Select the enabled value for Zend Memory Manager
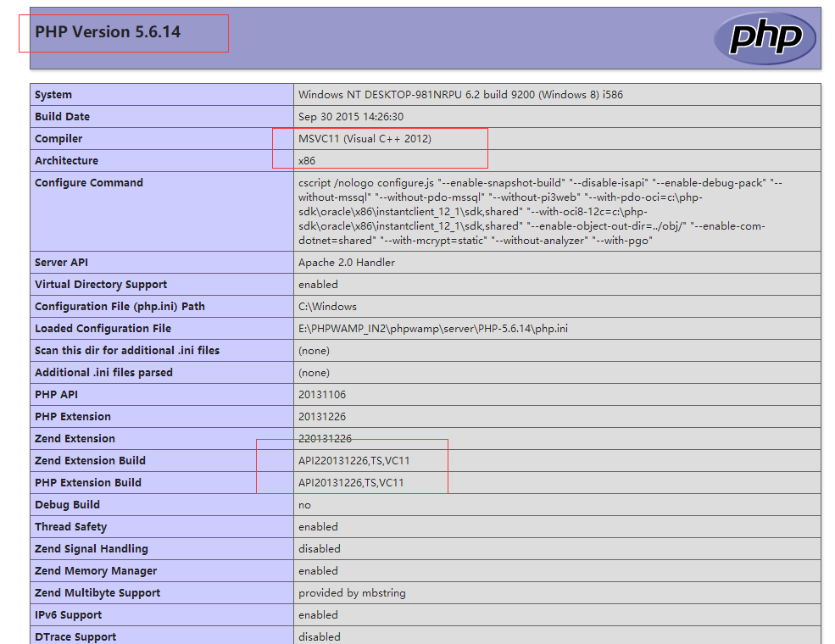The width and height of the screenshot is (835, 644). coord(318,571)
